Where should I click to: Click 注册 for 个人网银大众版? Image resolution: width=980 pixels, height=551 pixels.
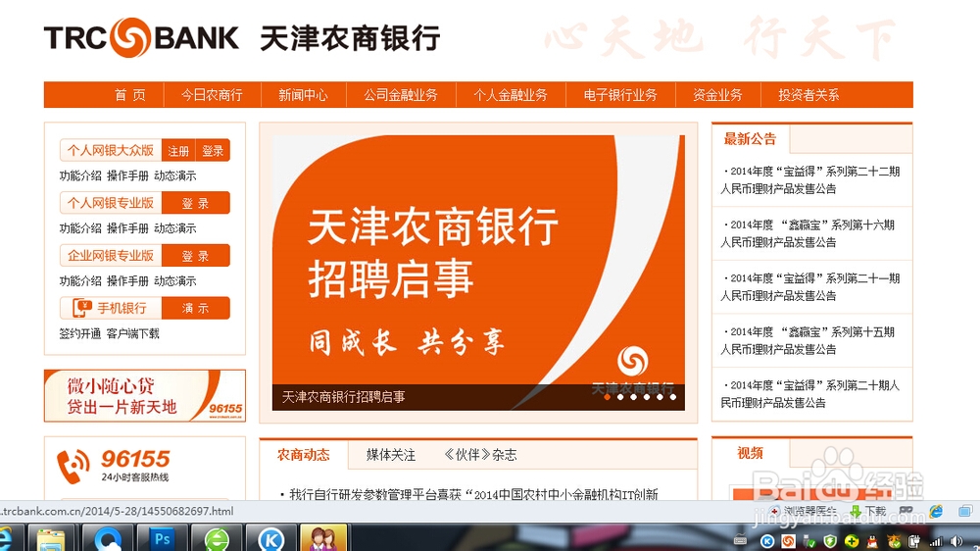point(178,151)
